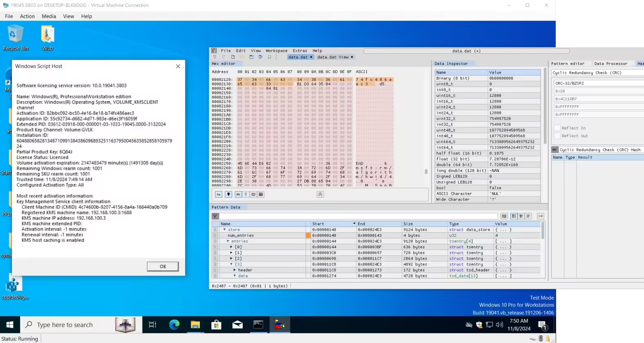This screenshot has height=343, width=644.
Task: Enable the Reflect In checkbox
Action: coord(557,128)
